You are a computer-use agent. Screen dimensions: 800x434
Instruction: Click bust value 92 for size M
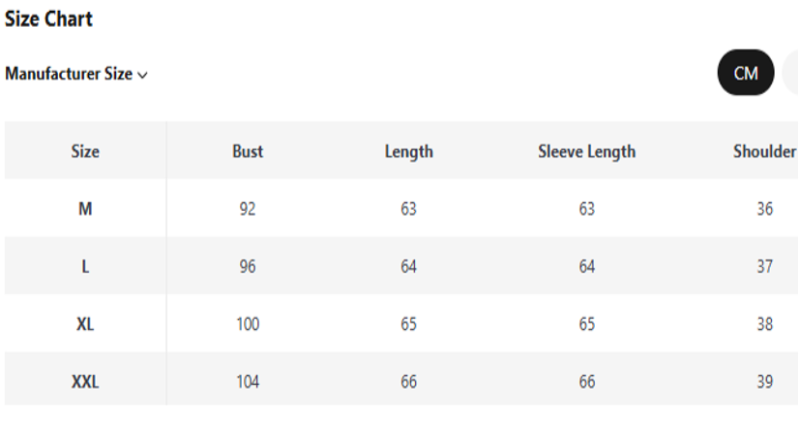(247, 209)
